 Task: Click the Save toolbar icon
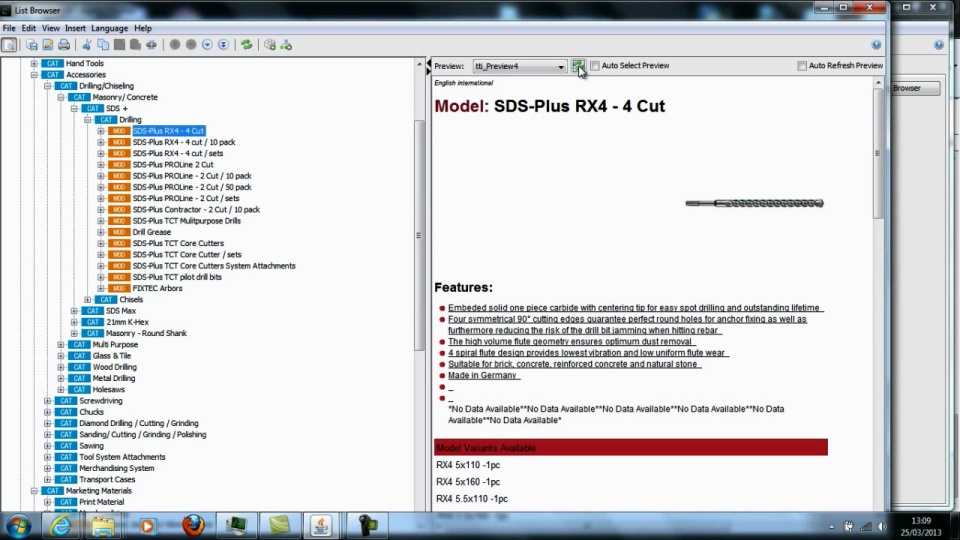click(32, 45)
